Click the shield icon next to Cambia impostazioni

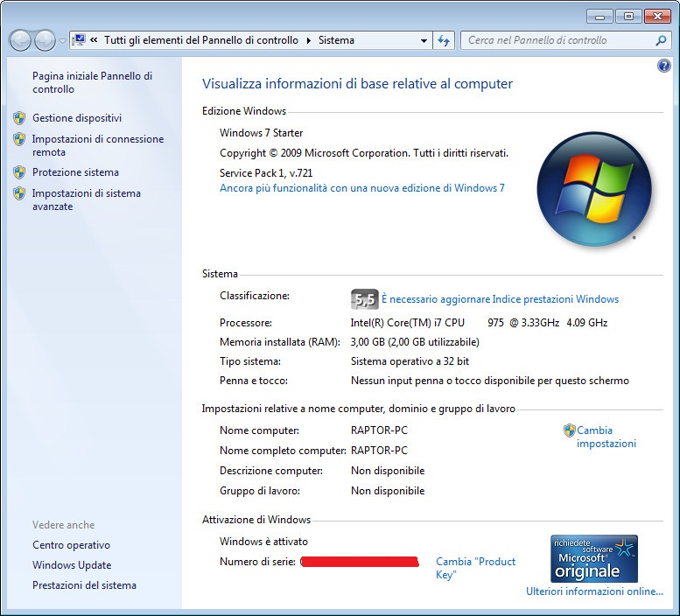click(x=570, y=430)
